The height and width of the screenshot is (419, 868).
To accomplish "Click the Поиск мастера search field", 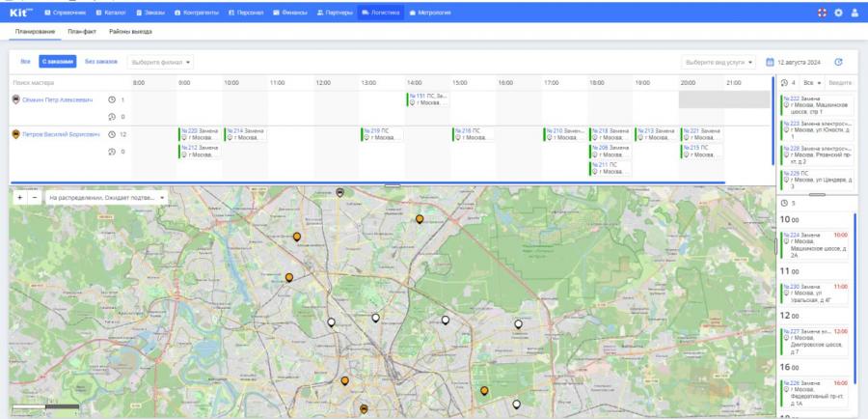I will pos(69,83).
